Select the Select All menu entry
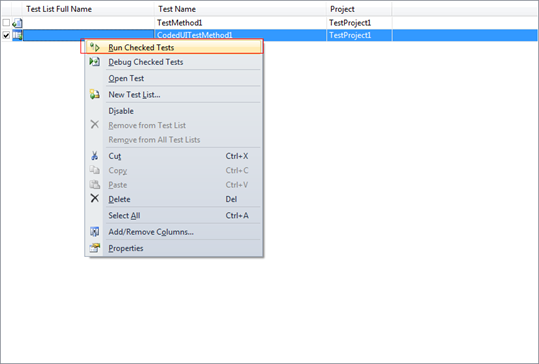The height and width of the screenshot is (364, 539). [174, 216]
